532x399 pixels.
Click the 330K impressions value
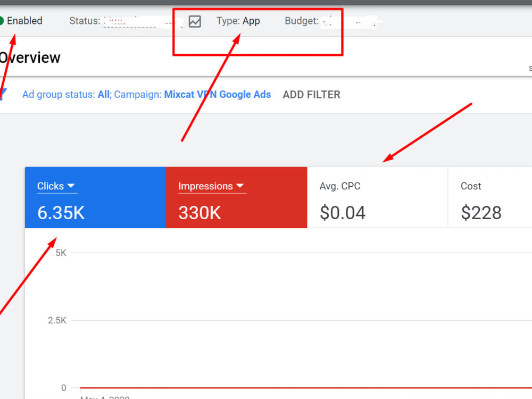200,213
